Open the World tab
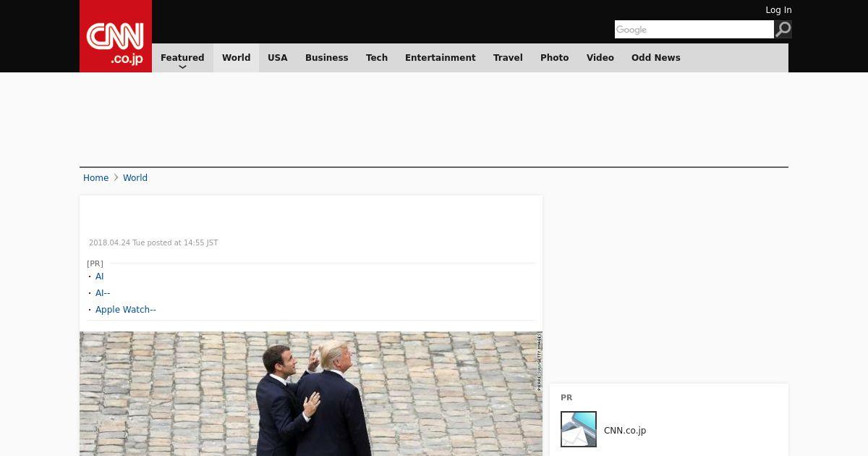The image size is (868, 456). coord(236,58)
